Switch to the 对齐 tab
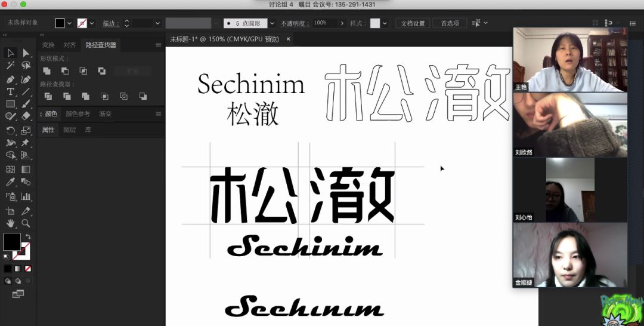 click(x=70, y=45)
